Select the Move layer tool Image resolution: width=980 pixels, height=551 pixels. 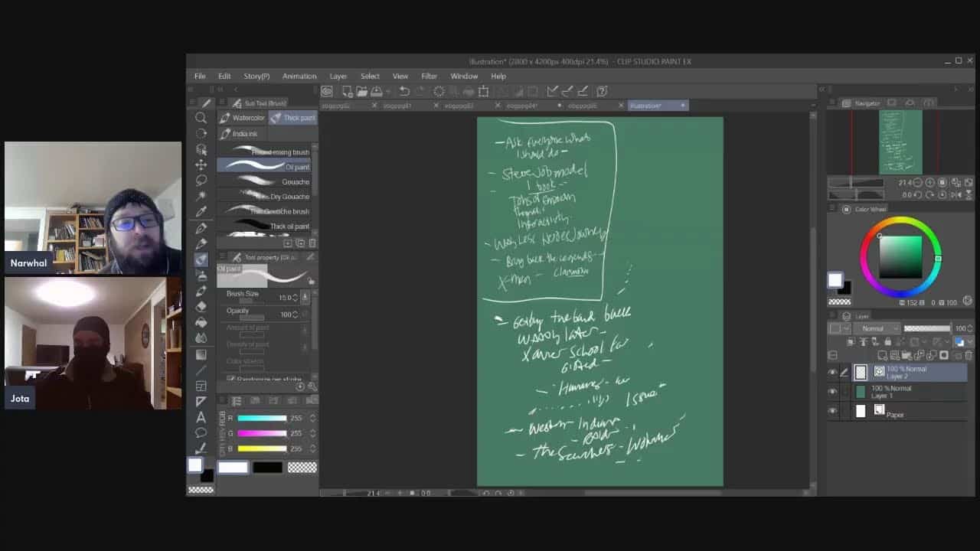pyautogui.click(x=201, y=165)
